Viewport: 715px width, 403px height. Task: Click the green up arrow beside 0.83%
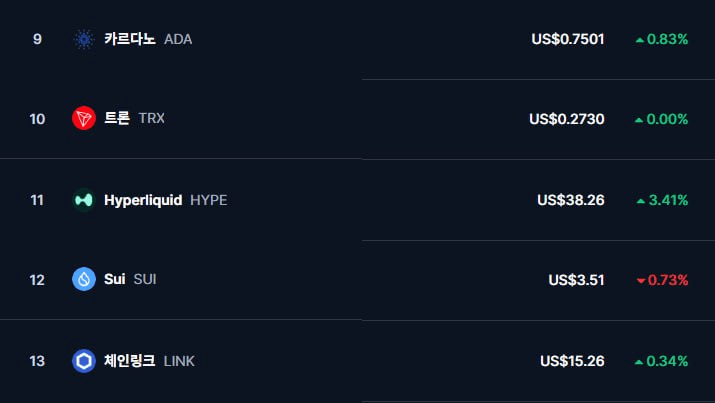(x=640, y=40)
